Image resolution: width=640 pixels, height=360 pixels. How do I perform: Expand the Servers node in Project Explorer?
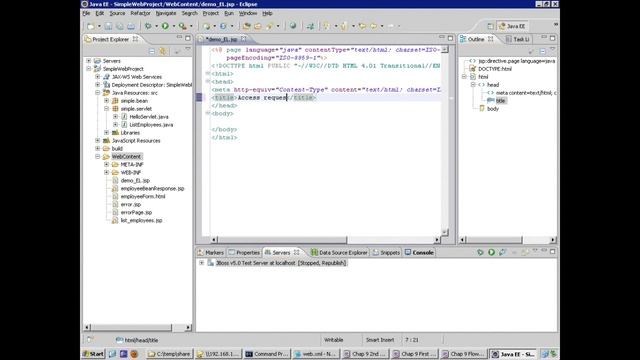point(89,61)
